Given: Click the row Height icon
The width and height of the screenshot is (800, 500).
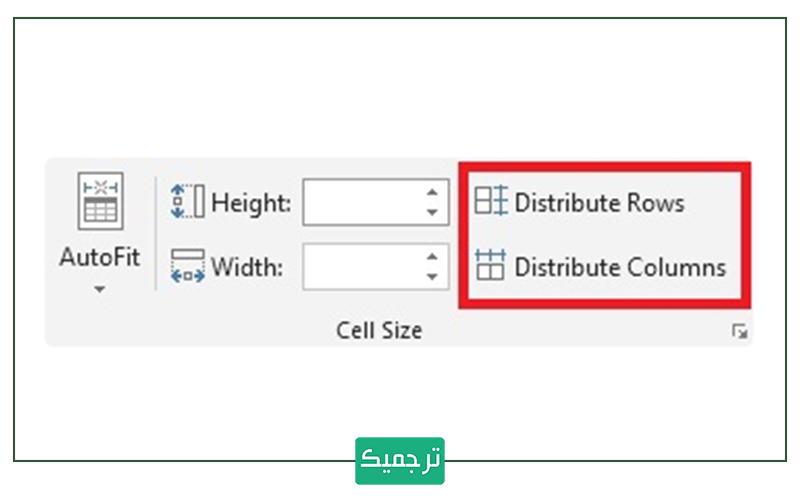Looking at the screenshot, I should tap(187, 203).
